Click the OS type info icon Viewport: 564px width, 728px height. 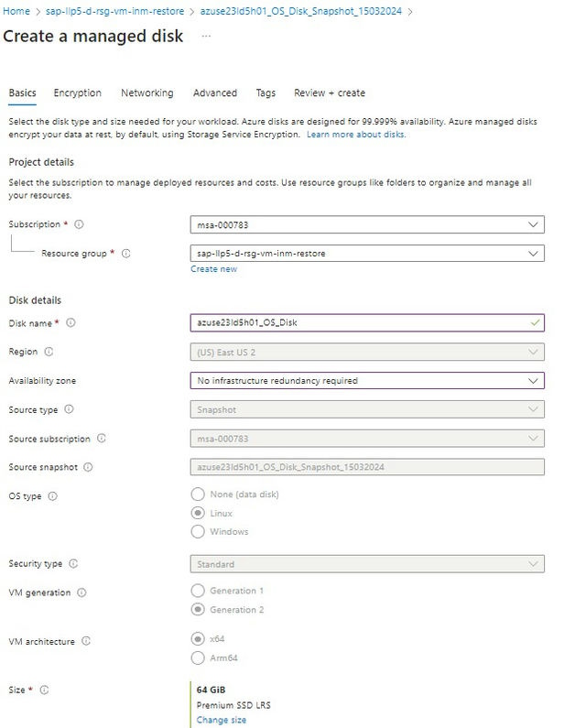(52, 496)
